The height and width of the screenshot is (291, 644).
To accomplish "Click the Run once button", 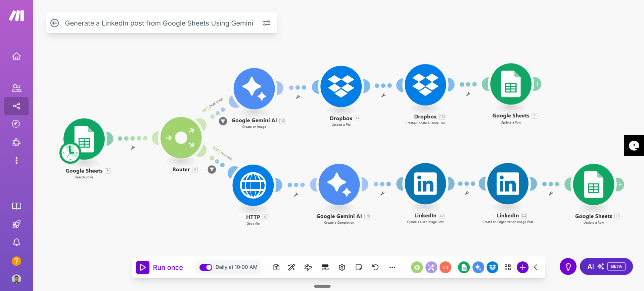I will 160,267.
